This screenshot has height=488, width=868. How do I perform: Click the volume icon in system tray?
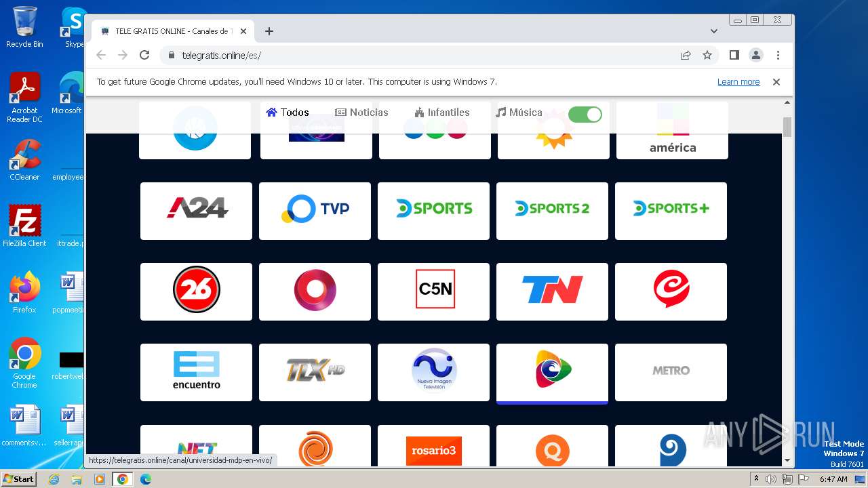pos(771,479)
